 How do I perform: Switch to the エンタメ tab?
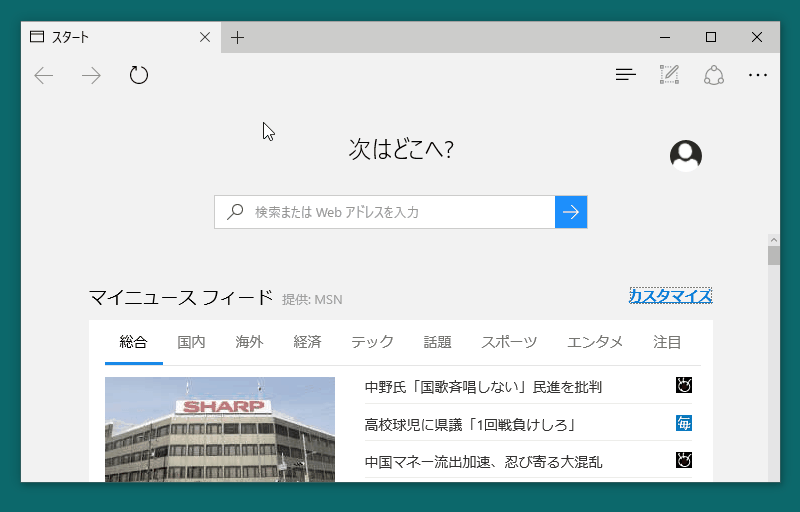[x=595, y=342]
